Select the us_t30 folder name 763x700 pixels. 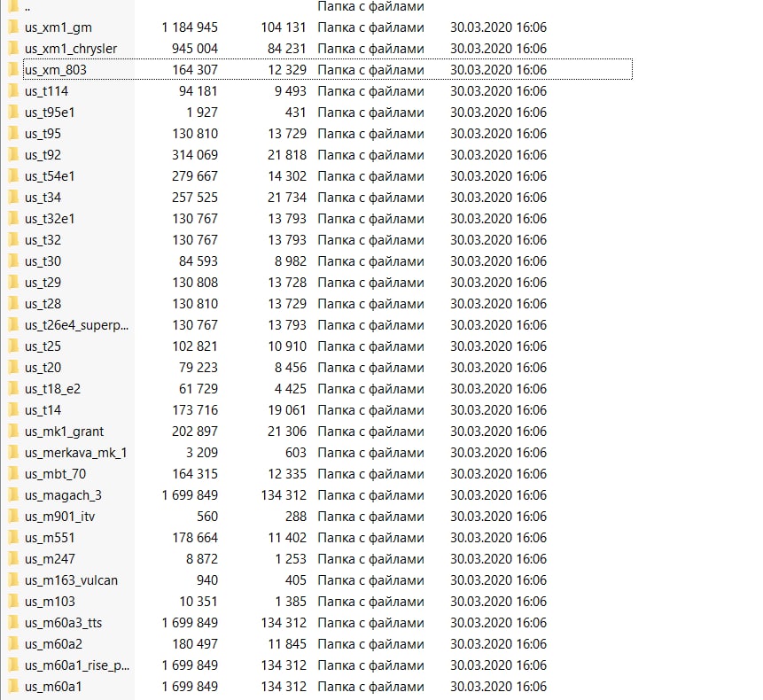point(43,261)
